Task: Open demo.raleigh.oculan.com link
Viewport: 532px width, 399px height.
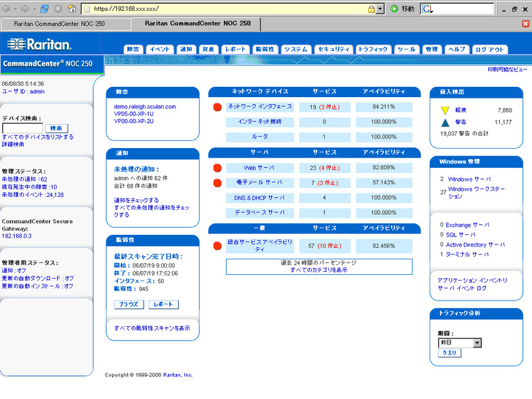Action: pyautogui.click(x=145, y=107)
